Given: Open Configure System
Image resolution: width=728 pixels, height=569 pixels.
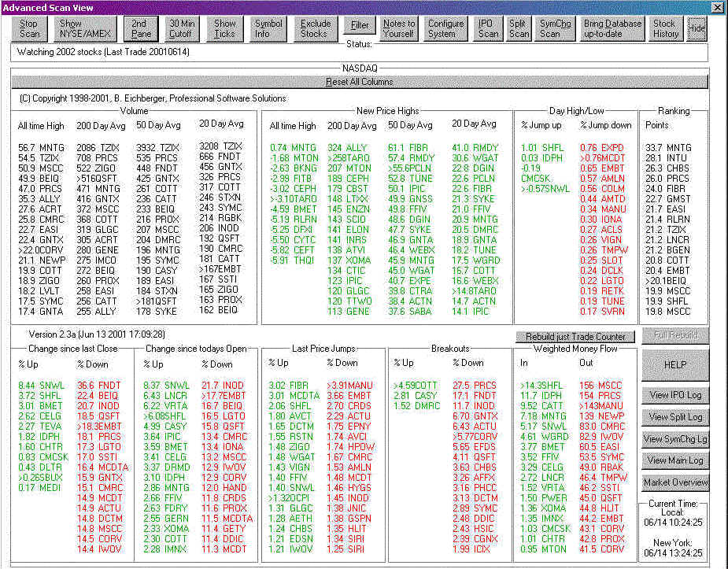Looking at the screenshot, I should 445,29.
